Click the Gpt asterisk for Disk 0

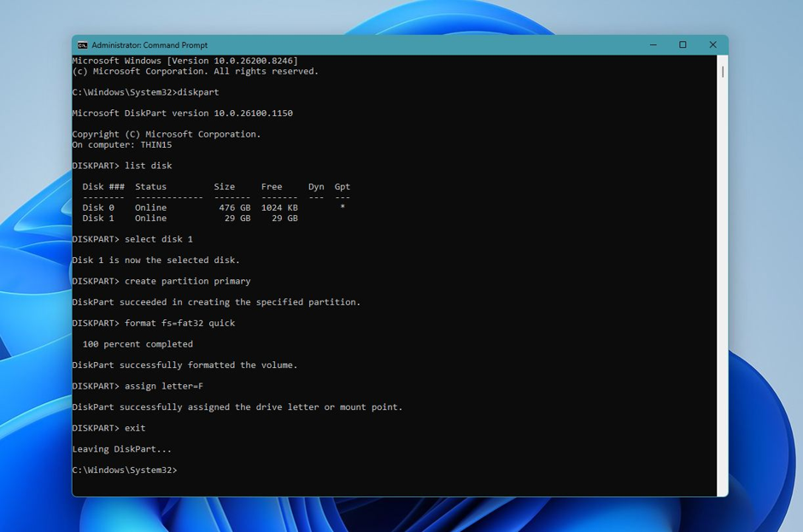(x=342, y=207)
